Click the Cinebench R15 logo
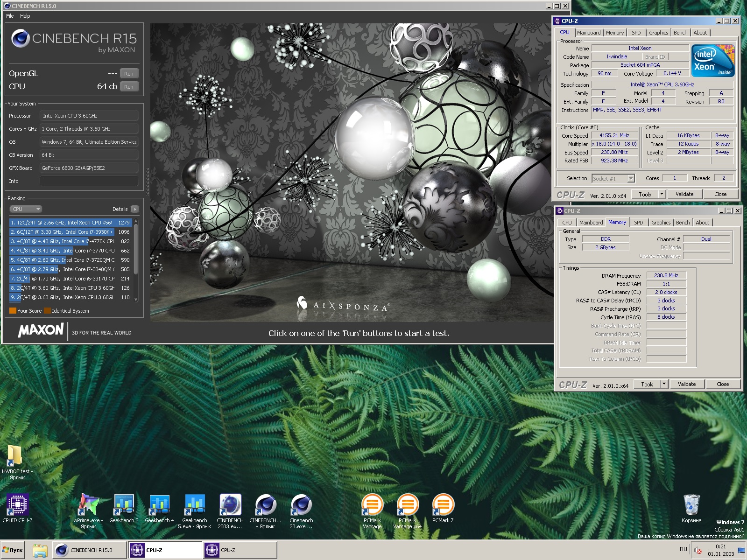The height and width of the screenshot is (560, 747). point(74,41)
